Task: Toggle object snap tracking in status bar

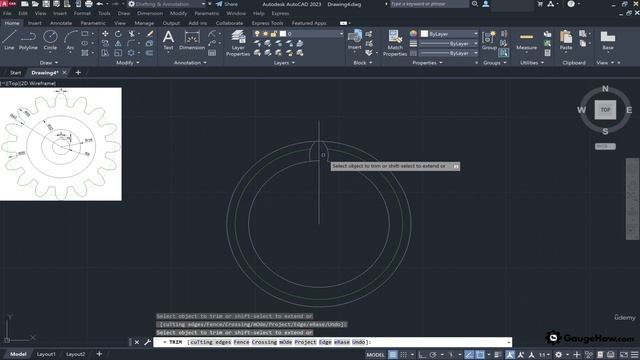Action: click(x=469, y=355)
